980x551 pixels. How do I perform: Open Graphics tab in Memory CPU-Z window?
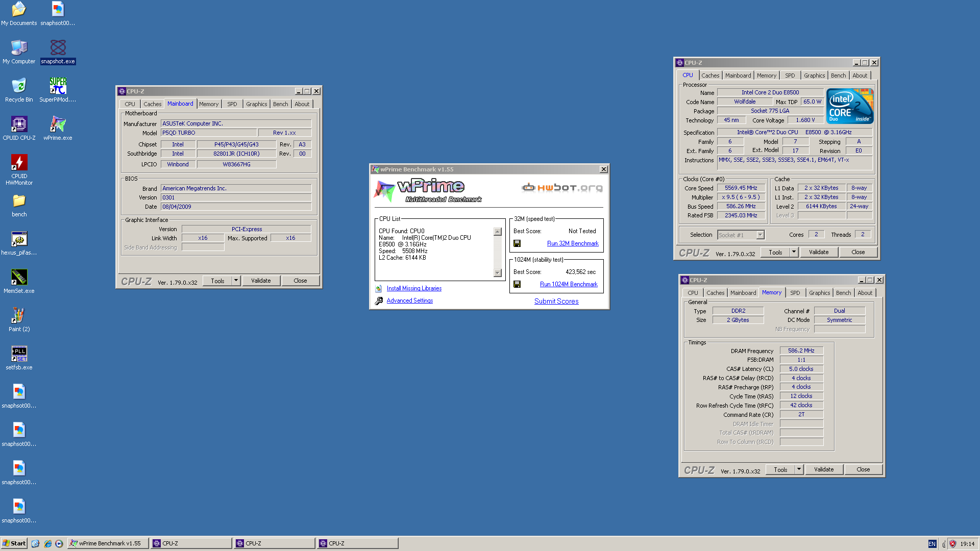point(819,293)
